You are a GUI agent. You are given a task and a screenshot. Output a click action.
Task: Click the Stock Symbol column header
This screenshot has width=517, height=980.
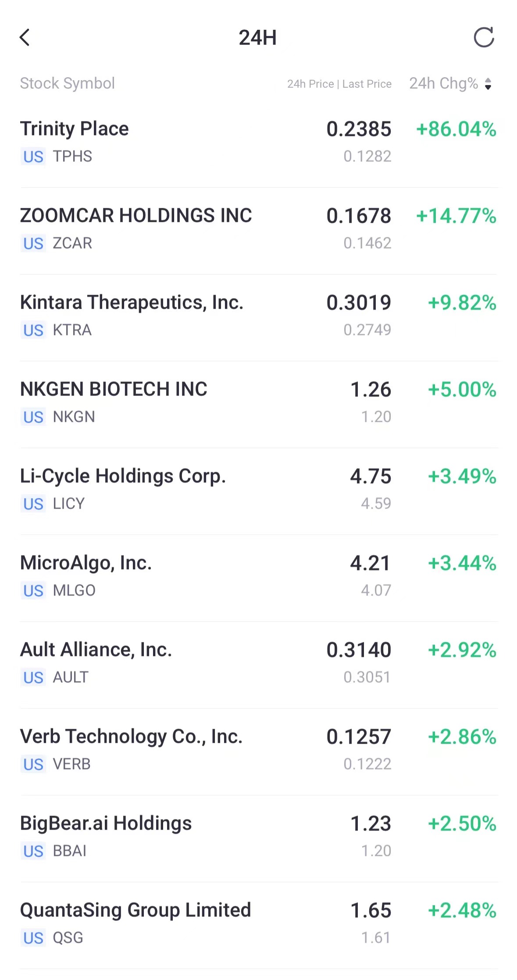(68, 83)
